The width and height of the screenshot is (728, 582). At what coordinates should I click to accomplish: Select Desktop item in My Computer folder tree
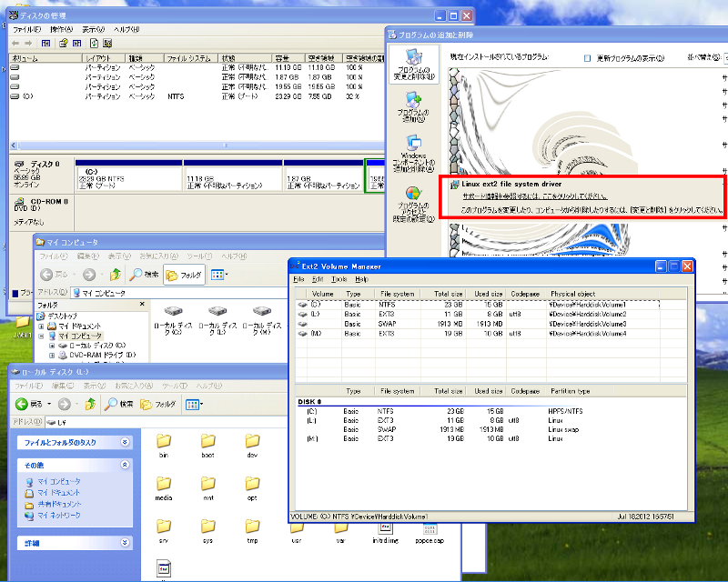pos(57,316)
